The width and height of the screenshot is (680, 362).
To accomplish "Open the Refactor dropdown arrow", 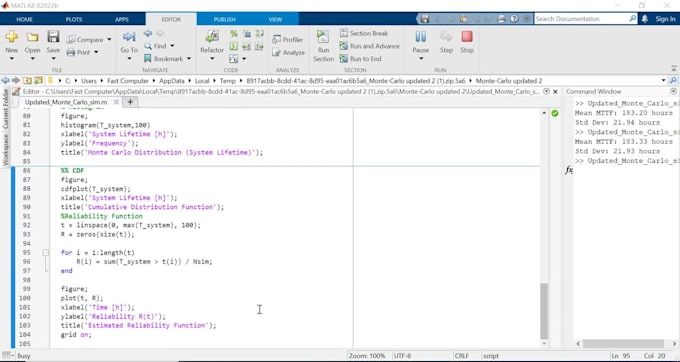I will 212,59.
